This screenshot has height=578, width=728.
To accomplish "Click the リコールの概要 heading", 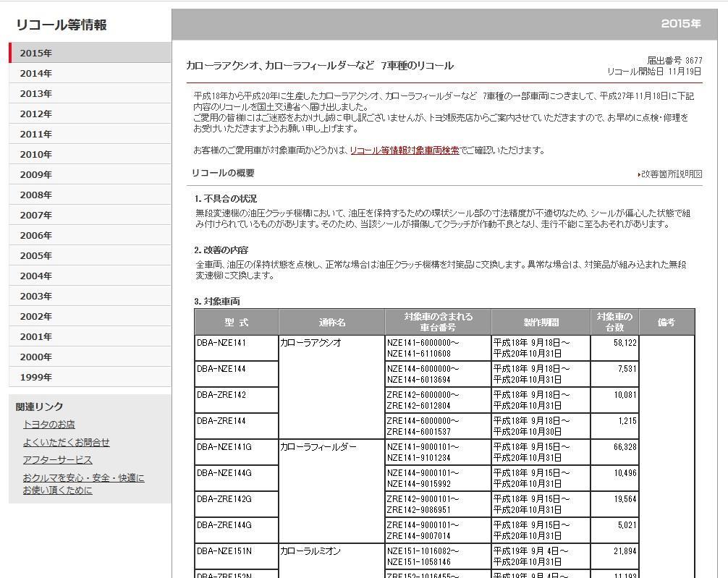I will click(x=223, y=173).
